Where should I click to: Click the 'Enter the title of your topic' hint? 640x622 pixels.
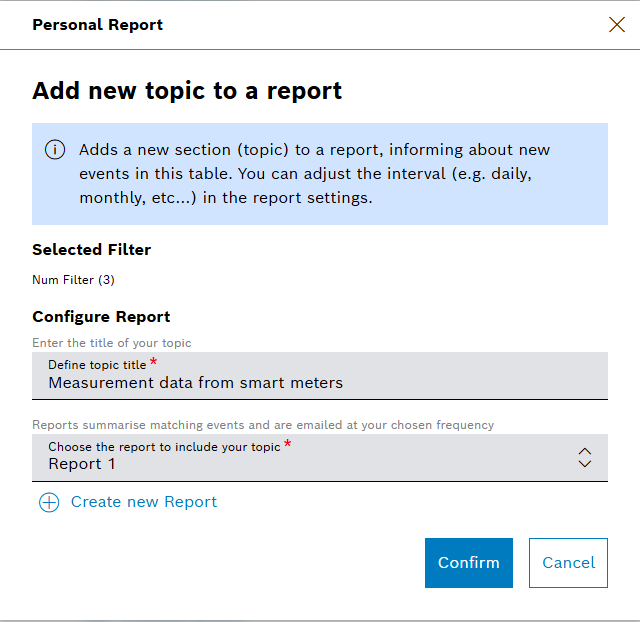(x=111, y=343)
